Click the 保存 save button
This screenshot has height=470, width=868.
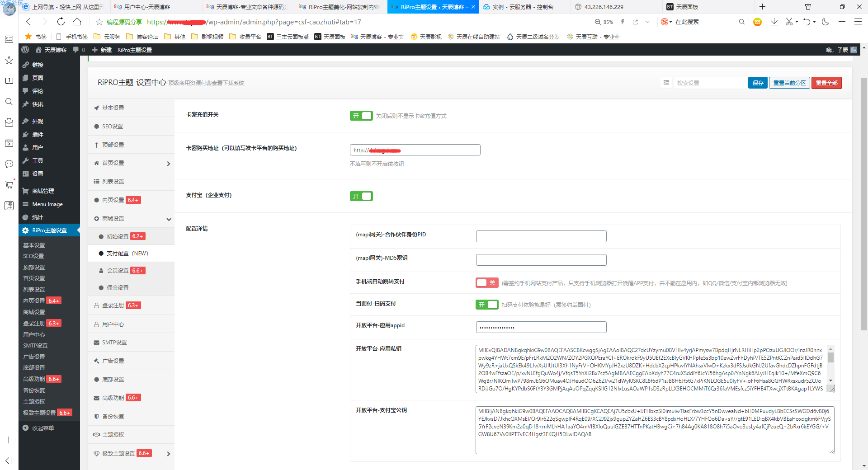(758, 83)
